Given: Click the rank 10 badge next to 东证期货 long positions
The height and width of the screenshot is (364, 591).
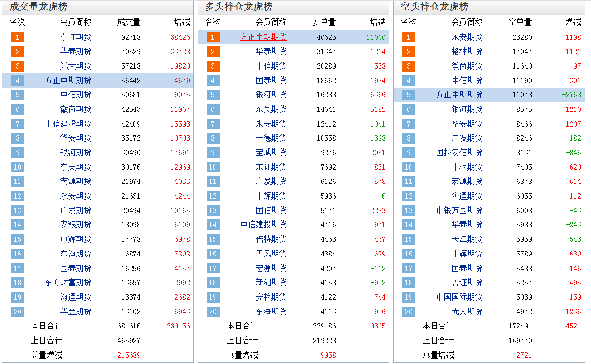Looking at the screenshot, I should 212,167.
